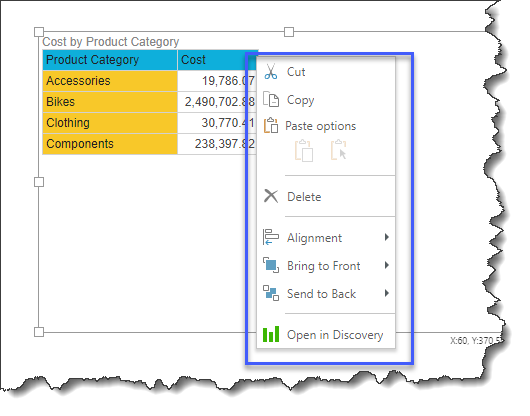Select the Bikes row cell
The height and width of the screenshot is (416, 530).
click(110, 102)
